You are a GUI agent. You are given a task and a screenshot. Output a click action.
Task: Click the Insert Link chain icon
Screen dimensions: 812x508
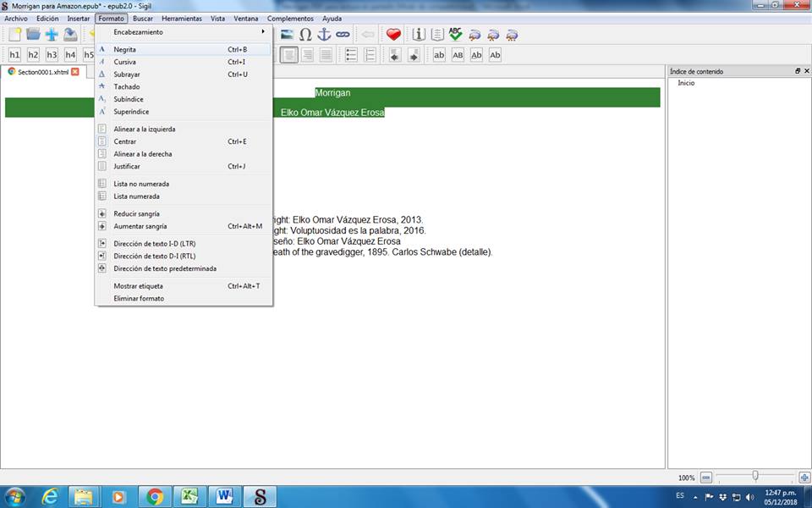point(343,35)
